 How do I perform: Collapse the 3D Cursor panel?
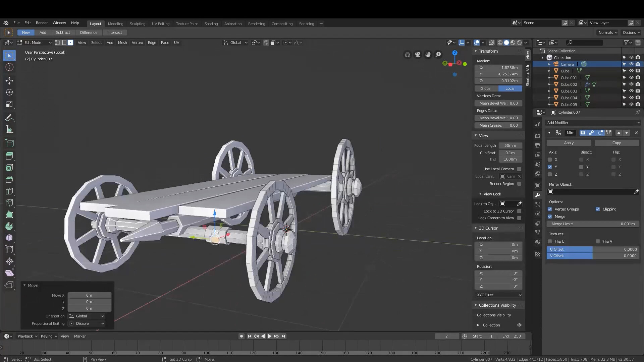click(x=476, y=228)
